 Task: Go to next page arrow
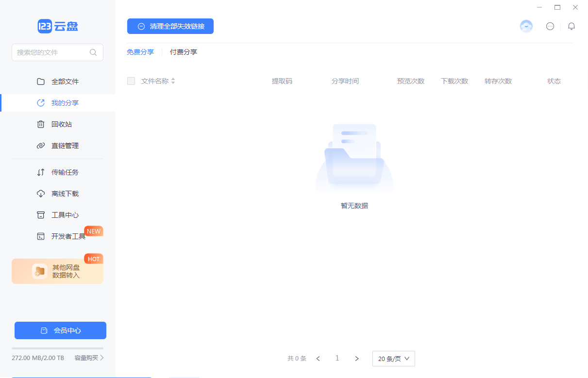(x=357, y=359)
